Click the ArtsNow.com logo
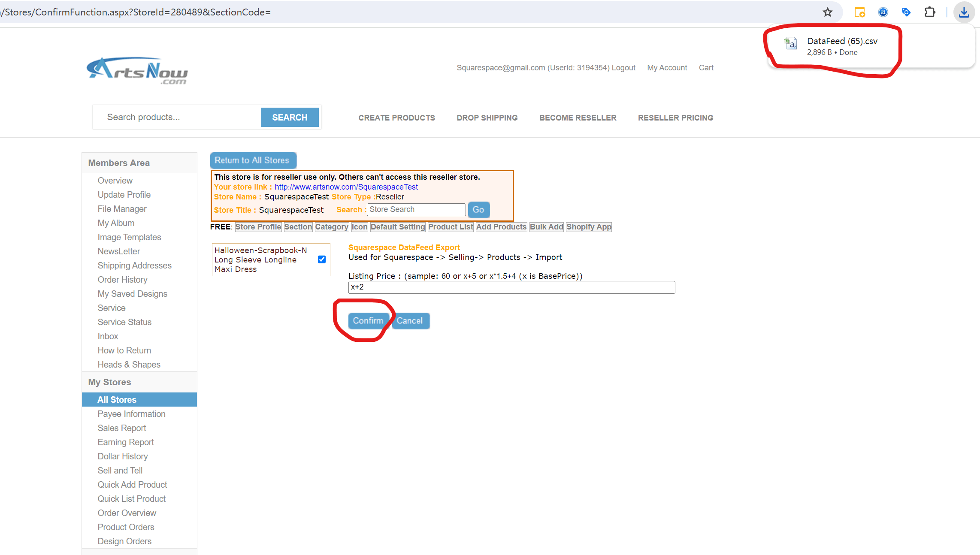The width and height of the screenshot is (980, 555). click(137, 71)
